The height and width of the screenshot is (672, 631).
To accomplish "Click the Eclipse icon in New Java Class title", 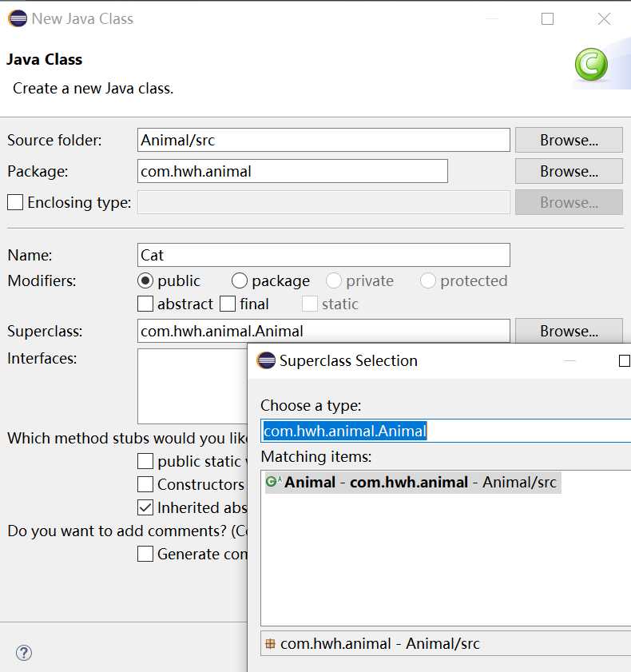I will pos(17,18).
